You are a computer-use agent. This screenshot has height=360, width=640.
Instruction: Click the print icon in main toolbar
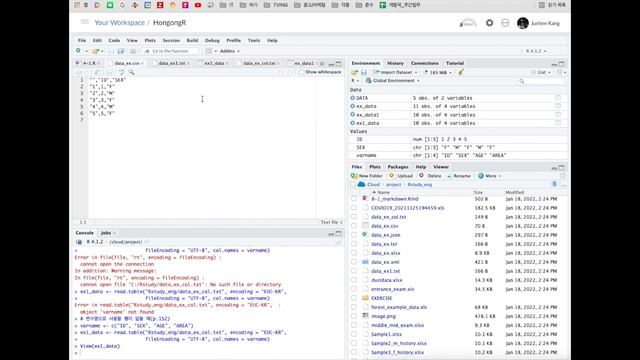(133, 51)
